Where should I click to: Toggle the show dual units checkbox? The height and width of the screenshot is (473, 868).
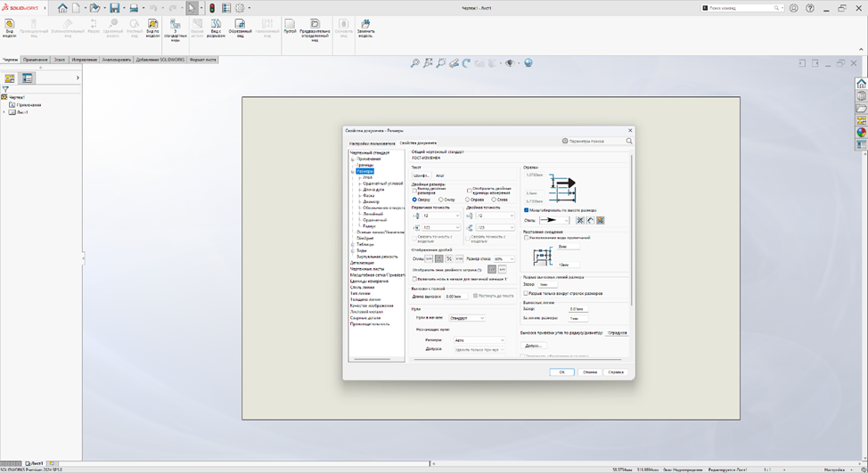coord(470,191)
